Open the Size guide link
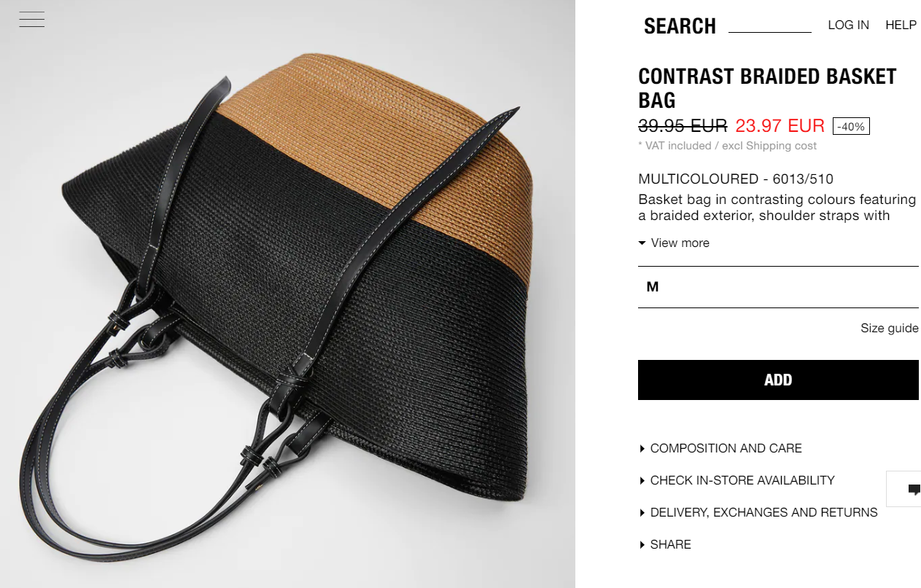921x588 pixels. coord(889,328)
